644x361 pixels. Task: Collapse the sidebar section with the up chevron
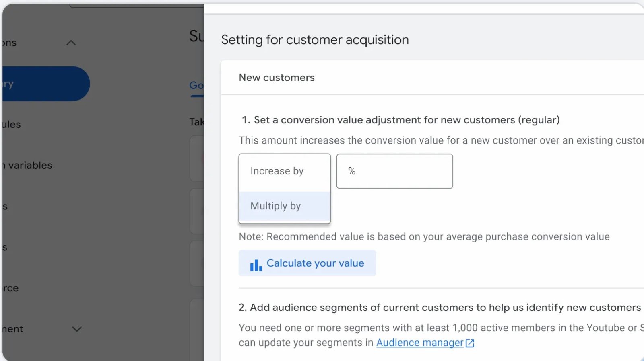71,43
